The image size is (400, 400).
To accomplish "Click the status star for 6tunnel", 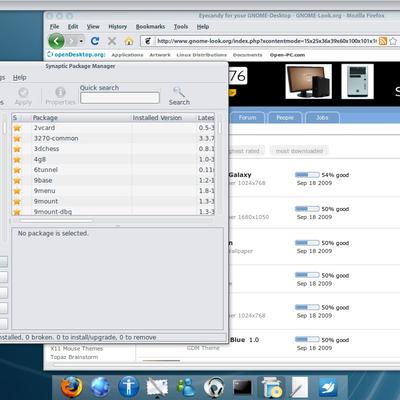I will tap(17, 170).
